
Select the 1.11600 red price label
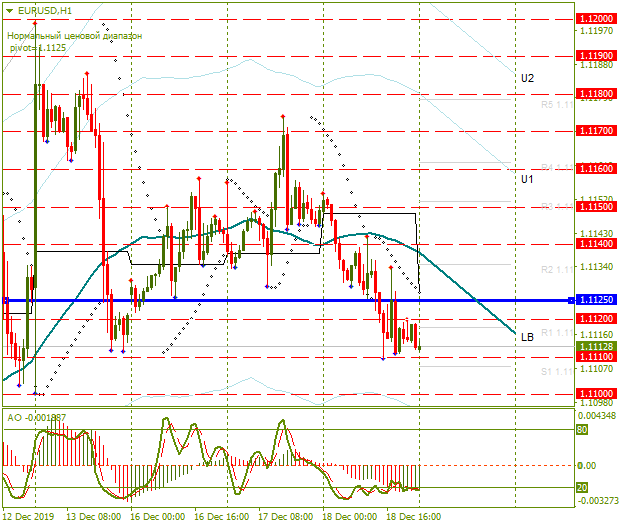(596, 169)
